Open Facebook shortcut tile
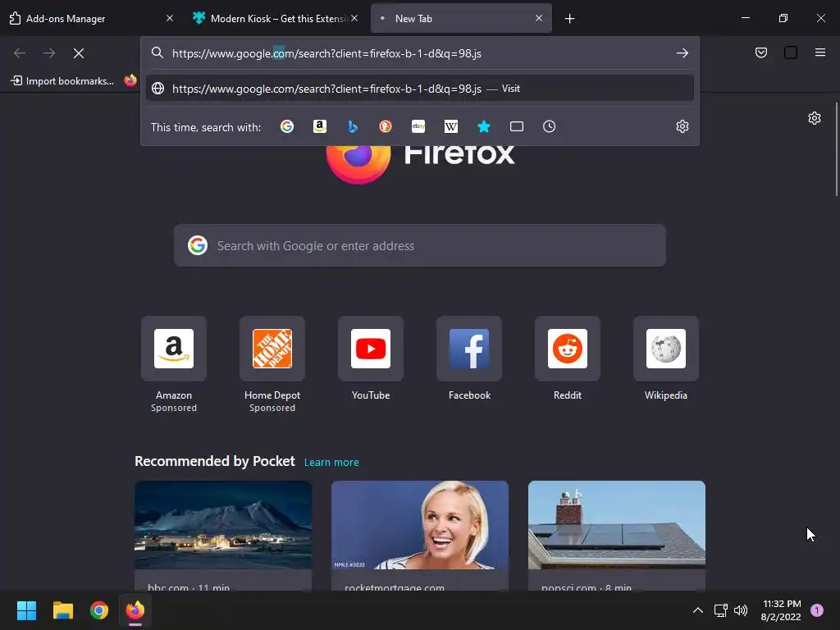This screenshot has width=840, height=630. point(469,359)
